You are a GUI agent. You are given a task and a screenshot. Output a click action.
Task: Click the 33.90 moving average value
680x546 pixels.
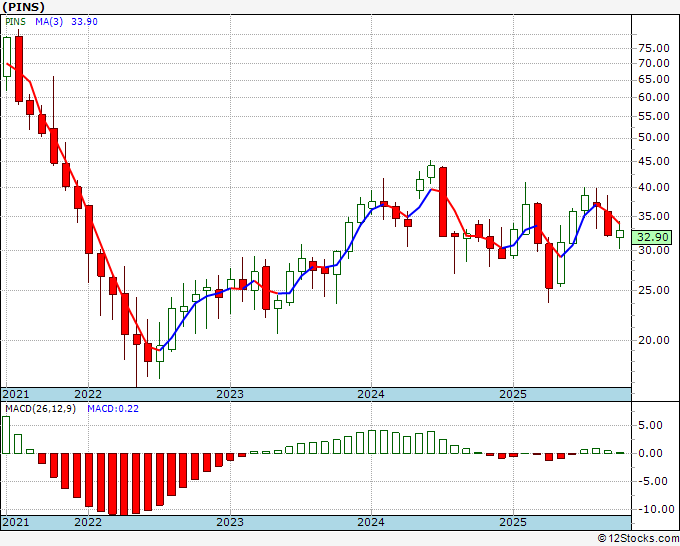tap(84, 22)
